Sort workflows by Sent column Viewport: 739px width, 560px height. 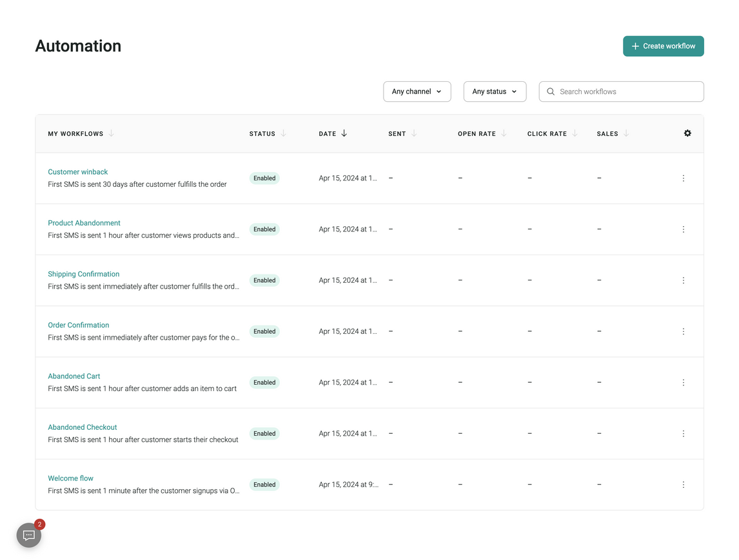pyautogui.click(x=414, y=133)
